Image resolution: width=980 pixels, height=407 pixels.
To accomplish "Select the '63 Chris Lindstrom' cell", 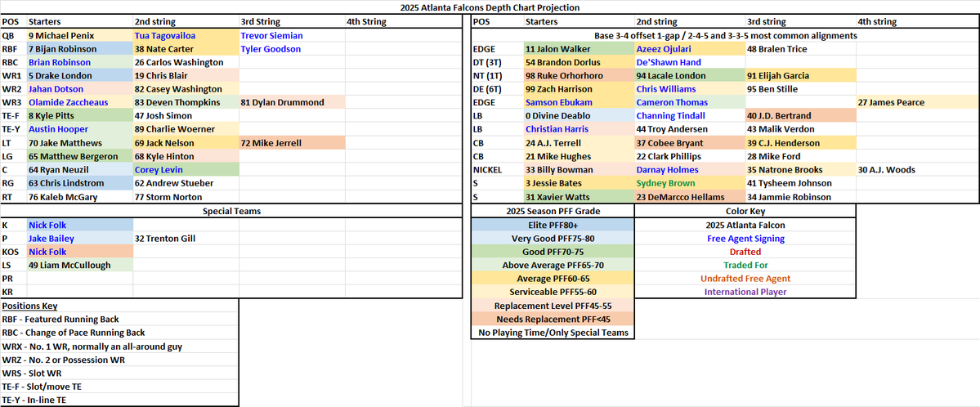I will point(80,183).
